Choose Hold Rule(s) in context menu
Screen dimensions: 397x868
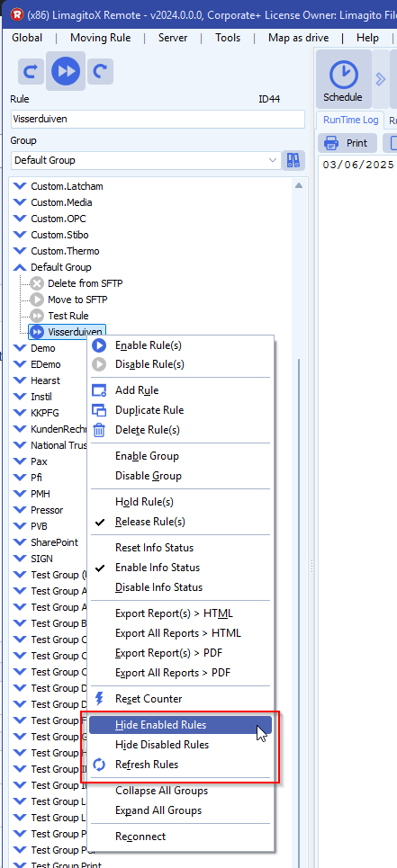point(181,502)
